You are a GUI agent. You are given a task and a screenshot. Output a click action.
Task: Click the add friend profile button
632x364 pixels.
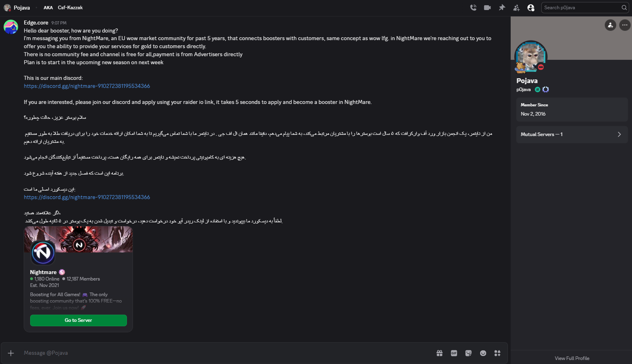pos(610,25)
